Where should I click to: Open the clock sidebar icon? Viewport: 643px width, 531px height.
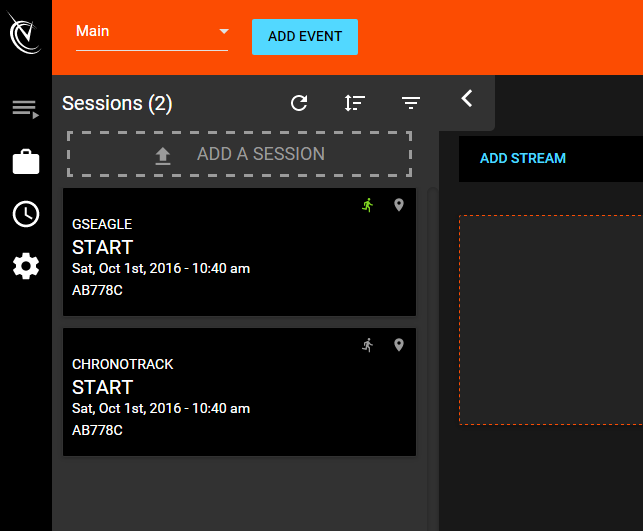(x=26, y=214)
